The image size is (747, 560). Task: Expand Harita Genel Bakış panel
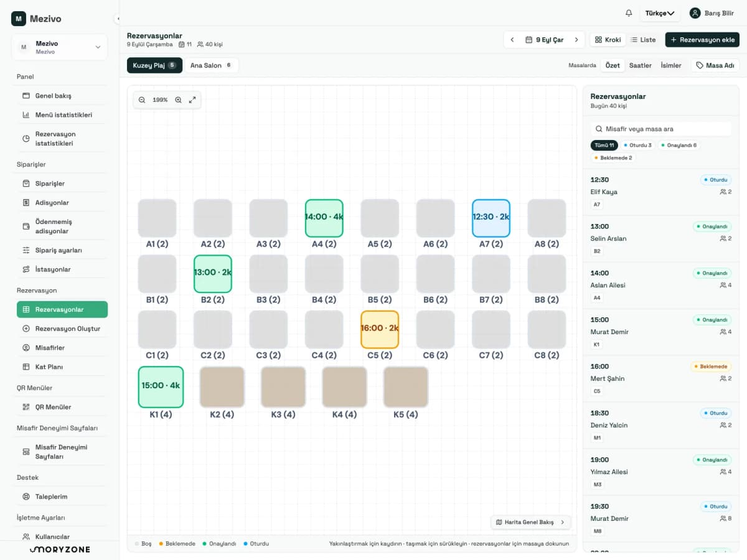[x=530, y=522]
